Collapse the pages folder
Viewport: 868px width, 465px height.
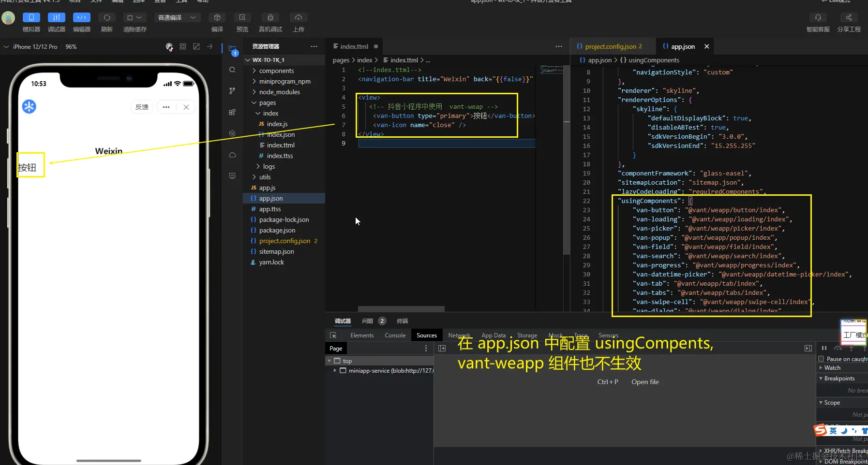[284, 102]
